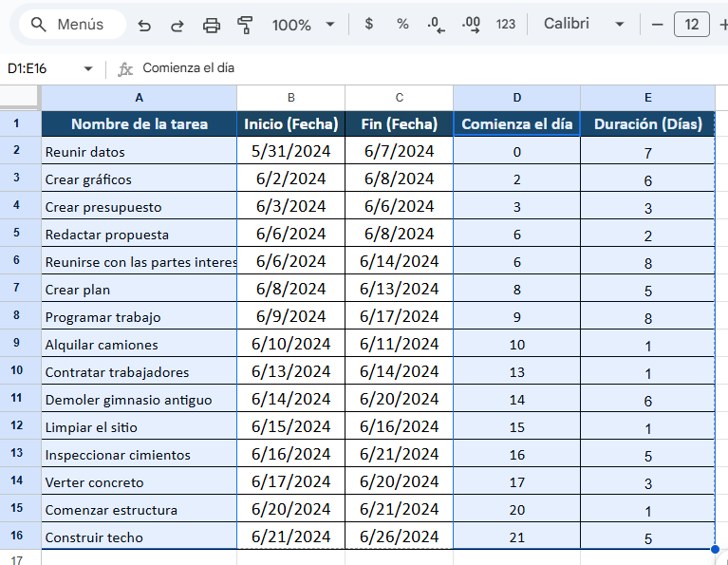Viewport: 728px width, 565px height.
Task: Click the duration cell showing 7
Action: coord(647,151)
